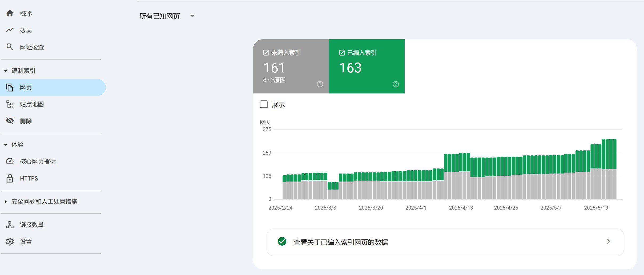Image resolution: width=644 pixels, height=275 pixels.
Task: Expand 安全问题和人工处置措施 section
Action: click(6, 202)
